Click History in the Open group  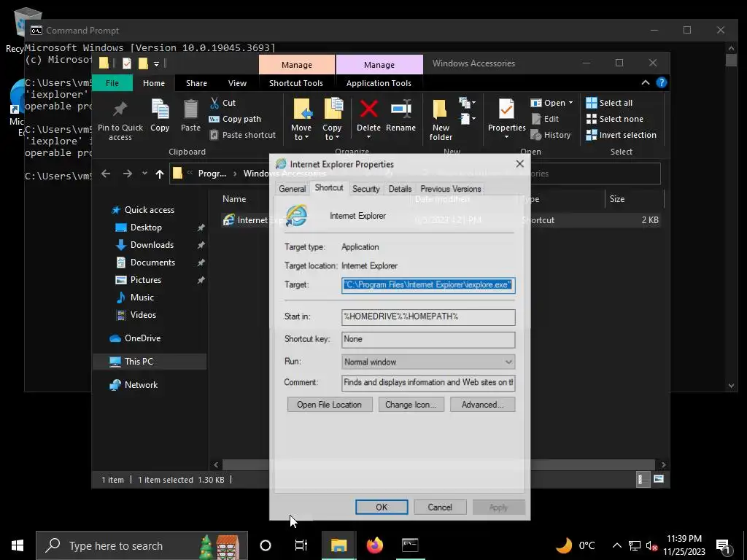click(551, 135)
